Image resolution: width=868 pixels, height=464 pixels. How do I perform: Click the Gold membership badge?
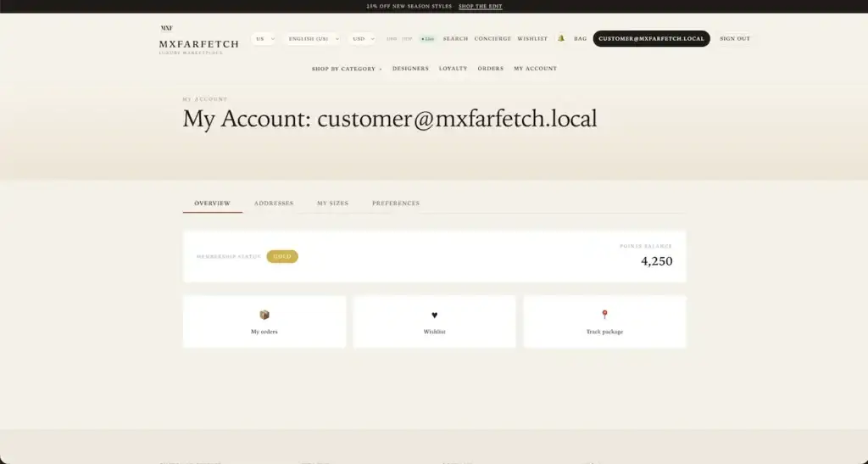coord(282,256)
